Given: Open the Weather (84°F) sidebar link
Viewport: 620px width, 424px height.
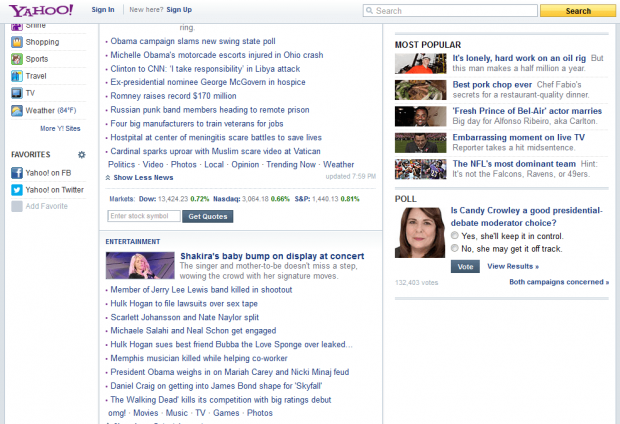Looking at the screenshot, I should (x=51, y=110).
